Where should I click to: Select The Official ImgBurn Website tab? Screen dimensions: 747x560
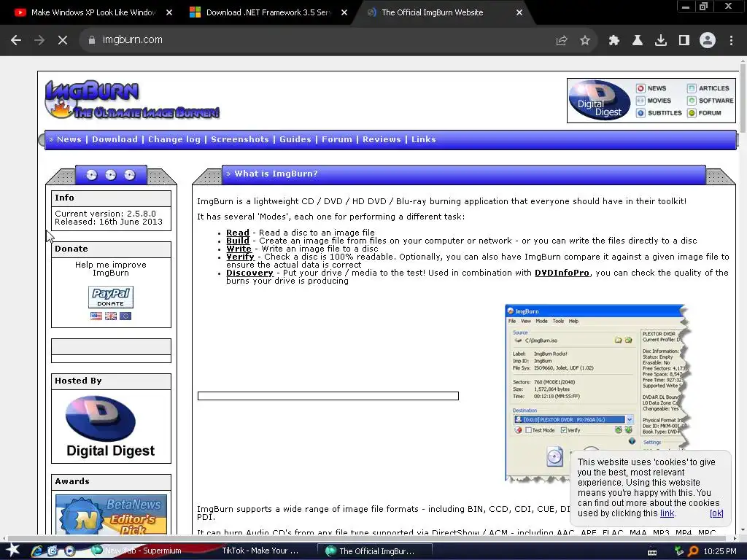click(432, 12)
